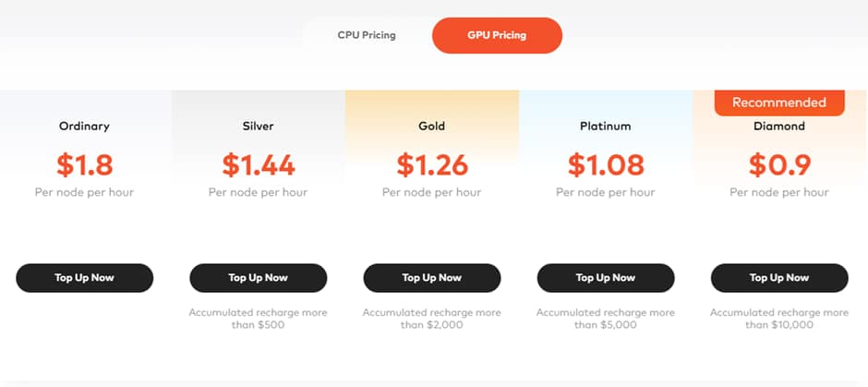Click the recharge more than $500 note
Screen dimensions: 868x387
[259, 319]
